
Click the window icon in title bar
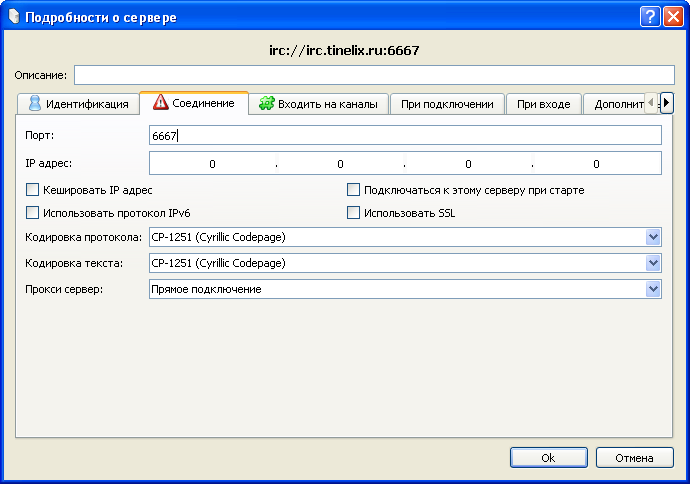point(11,16)
